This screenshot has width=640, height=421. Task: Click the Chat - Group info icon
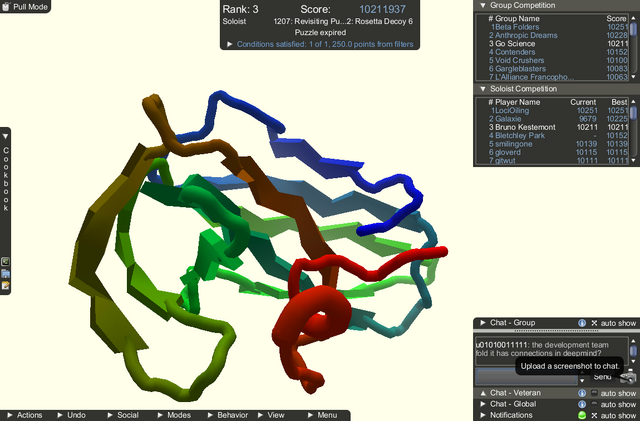[582, 323]
